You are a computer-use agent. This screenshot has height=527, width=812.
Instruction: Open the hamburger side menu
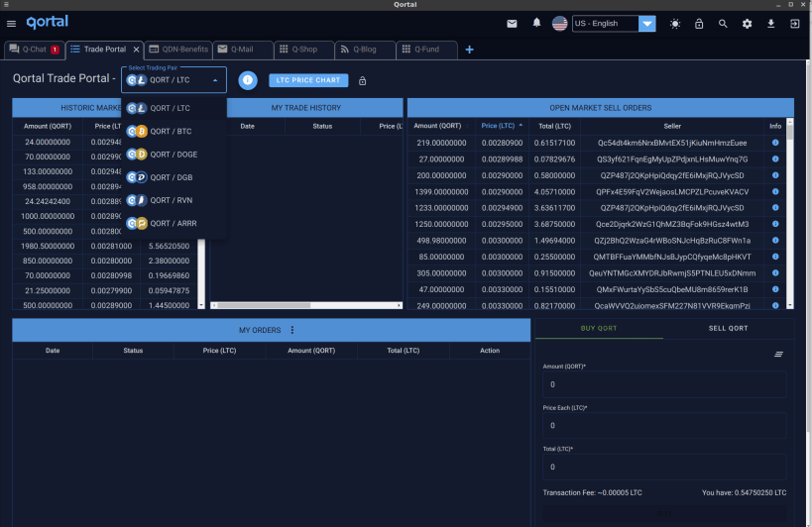pos(11,24)
